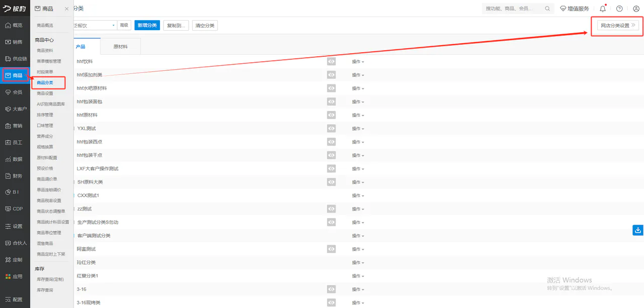Screen dimensions: 644x308
Task: Toggle visibility eye for hhf包装面包 row
Action: [331, 101]
